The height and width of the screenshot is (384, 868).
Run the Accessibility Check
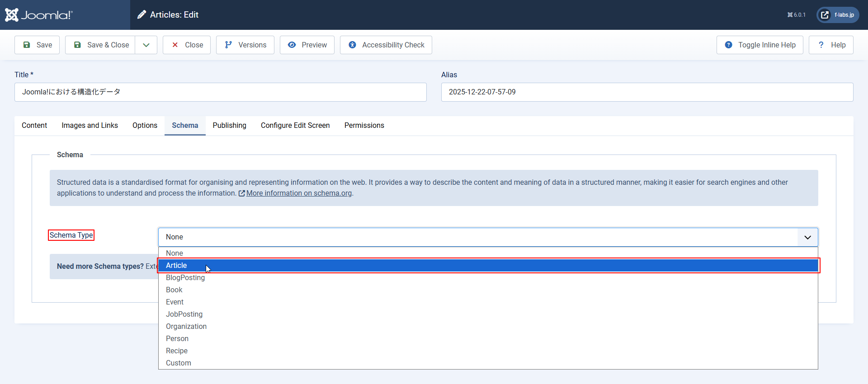click(386, 45)
